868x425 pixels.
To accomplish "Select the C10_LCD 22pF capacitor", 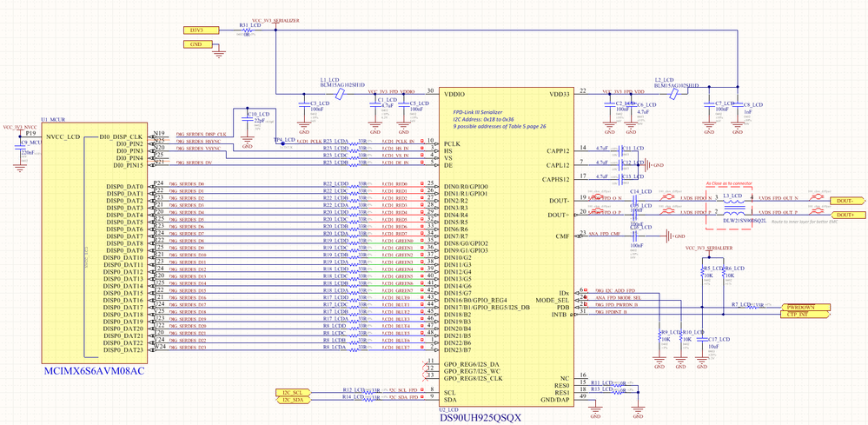I will [248, 121].
